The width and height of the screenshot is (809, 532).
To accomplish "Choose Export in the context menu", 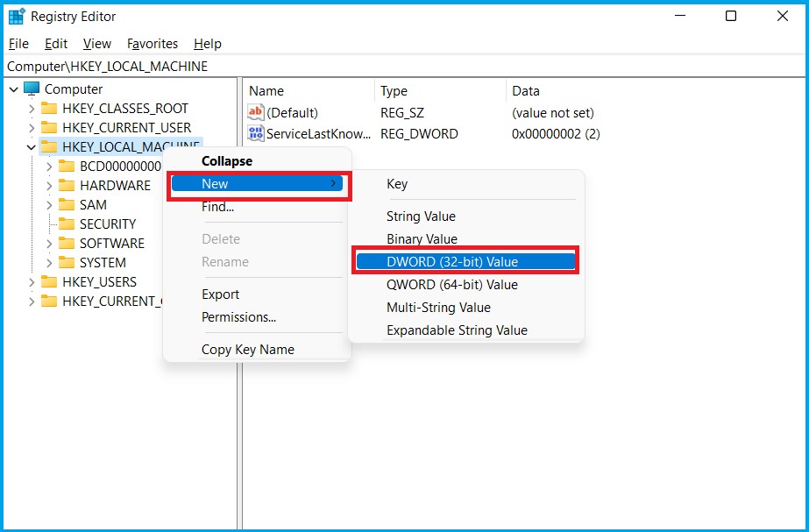I will 257,294.
